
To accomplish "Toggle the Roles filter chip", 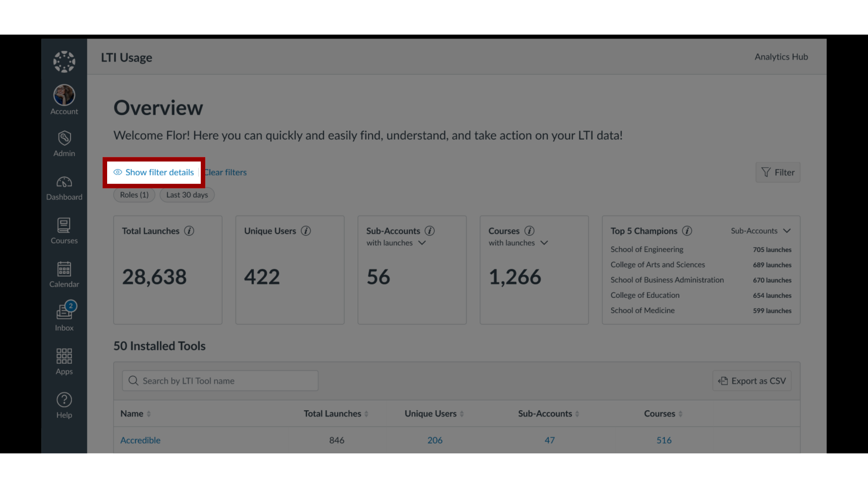I will 133,194.
